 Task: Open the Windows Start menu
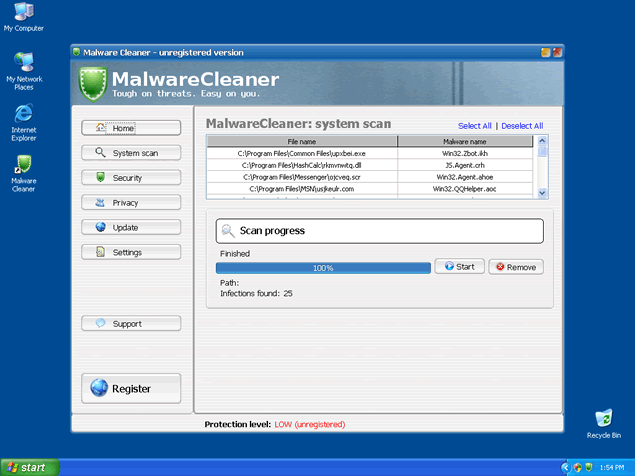coord(29,467)
